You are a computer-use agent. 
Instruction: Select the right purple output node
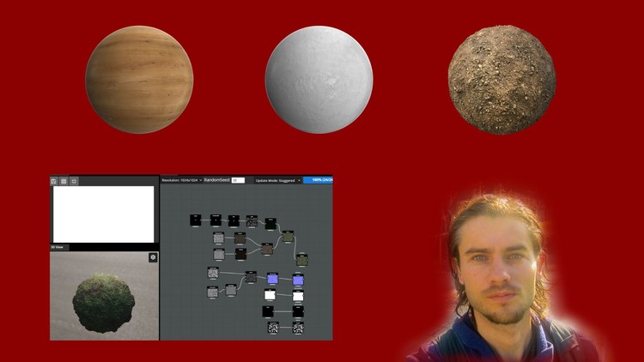[x=298, y=280]
